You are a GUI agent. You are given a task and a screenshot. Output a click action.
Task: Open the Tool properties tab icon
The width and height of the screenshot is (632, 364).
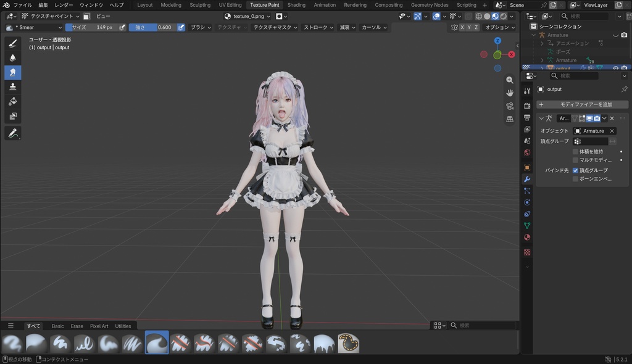[x=527, y=91]
